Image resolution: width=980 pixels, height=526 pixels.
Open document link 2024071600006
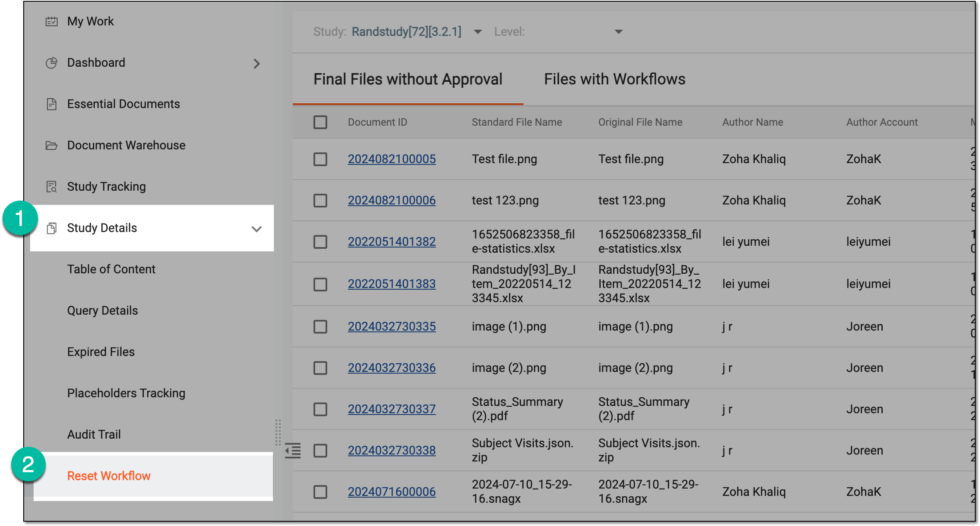[392, 492]
